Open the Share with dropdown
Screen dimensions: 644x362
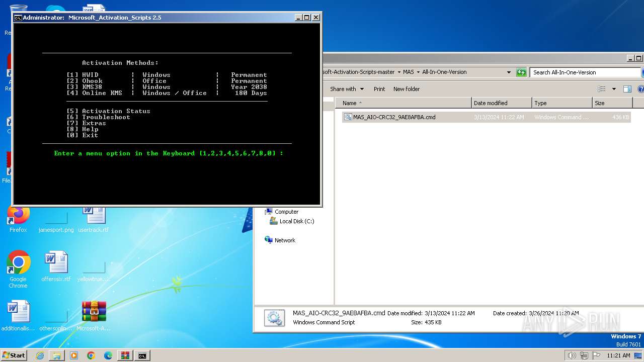coord(346,89)
